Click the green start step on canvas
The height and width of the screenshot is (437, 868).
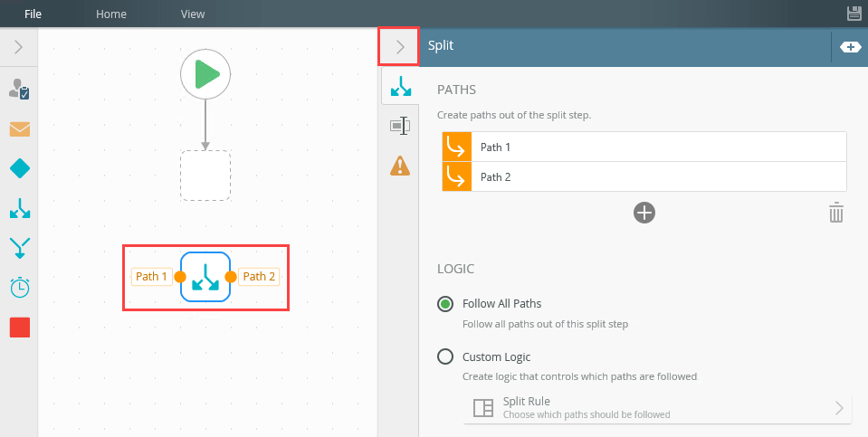click(205, 74)
